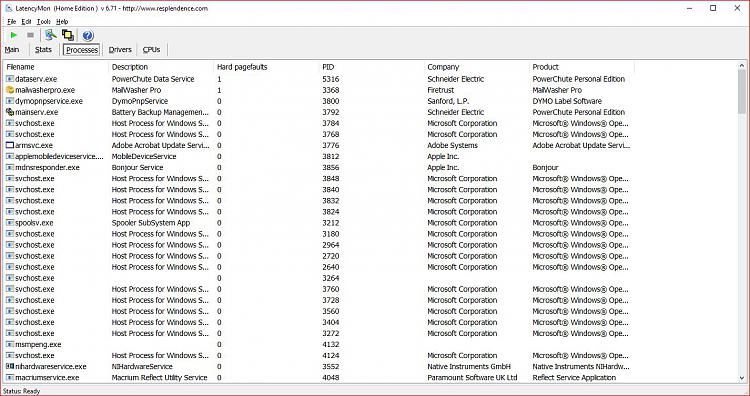Click the DYMO Label Software product cell

tap(567, 101)
